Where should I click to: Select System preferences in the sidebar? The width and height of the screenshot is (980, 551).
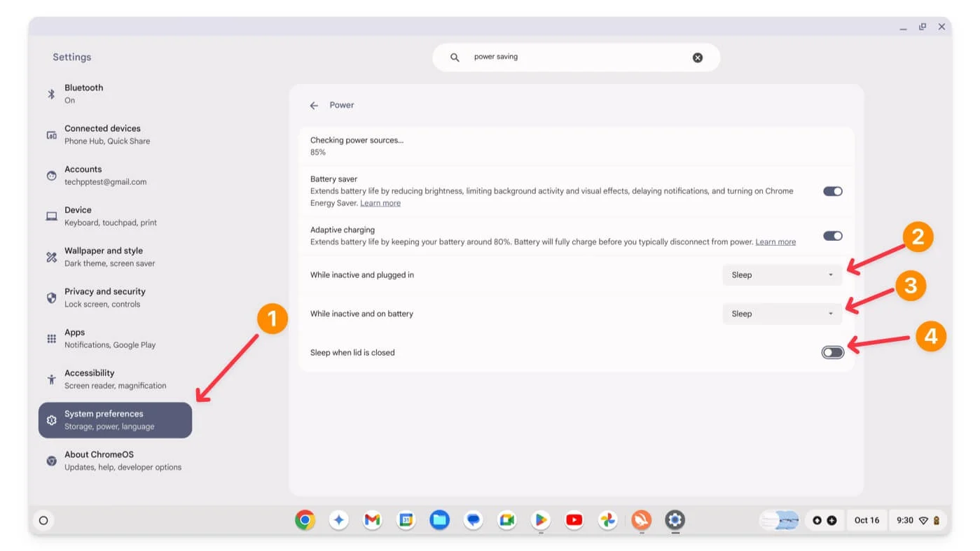pos(115,420)
